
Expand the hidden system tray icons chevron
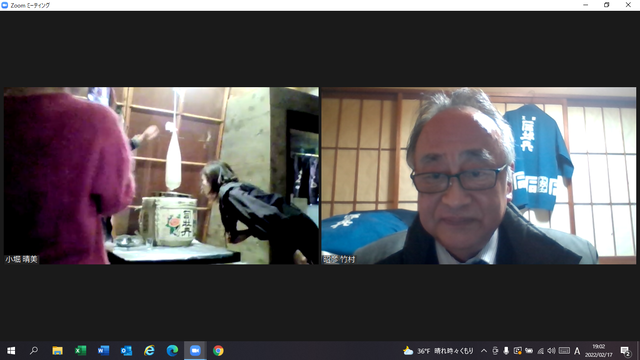pos(484,351)
